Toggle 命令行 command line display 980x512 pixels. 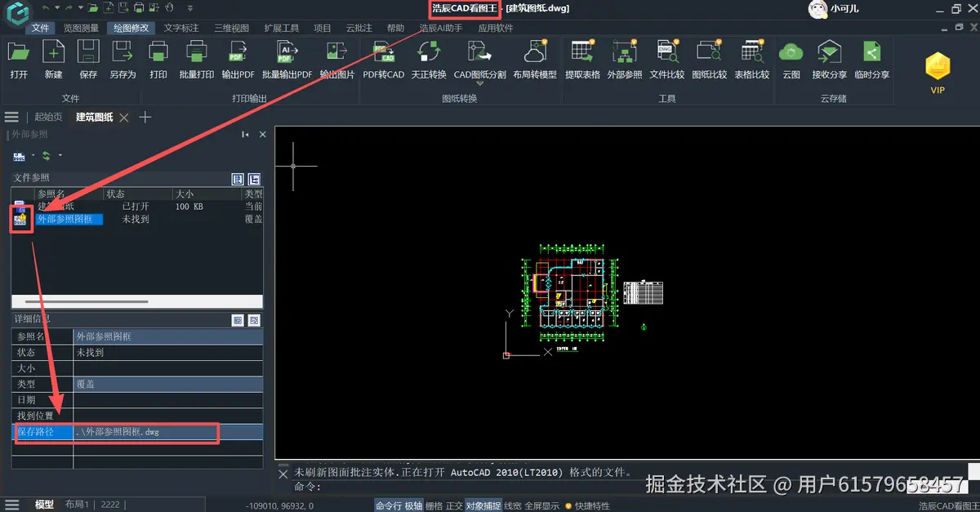(x=389, y=505)
